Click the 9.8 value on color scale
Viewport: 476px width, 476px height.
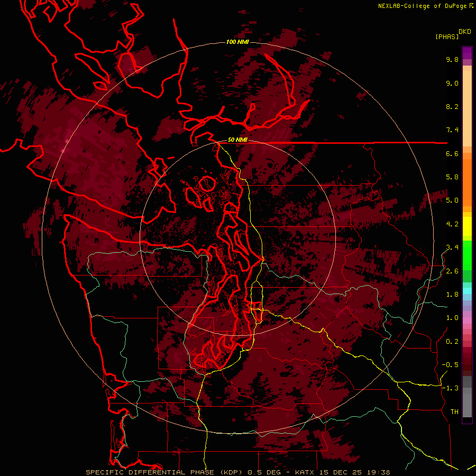tap(452, 59)
